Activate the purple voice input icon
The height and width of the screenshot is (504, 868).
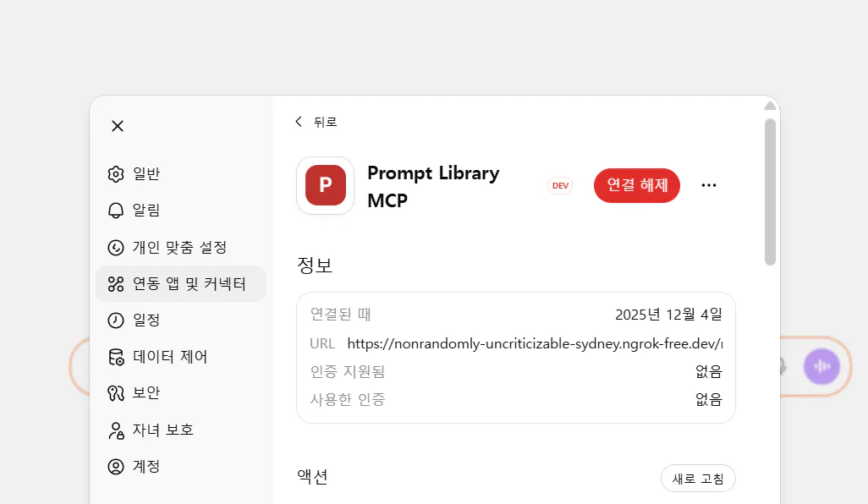(x=821, y=366)
